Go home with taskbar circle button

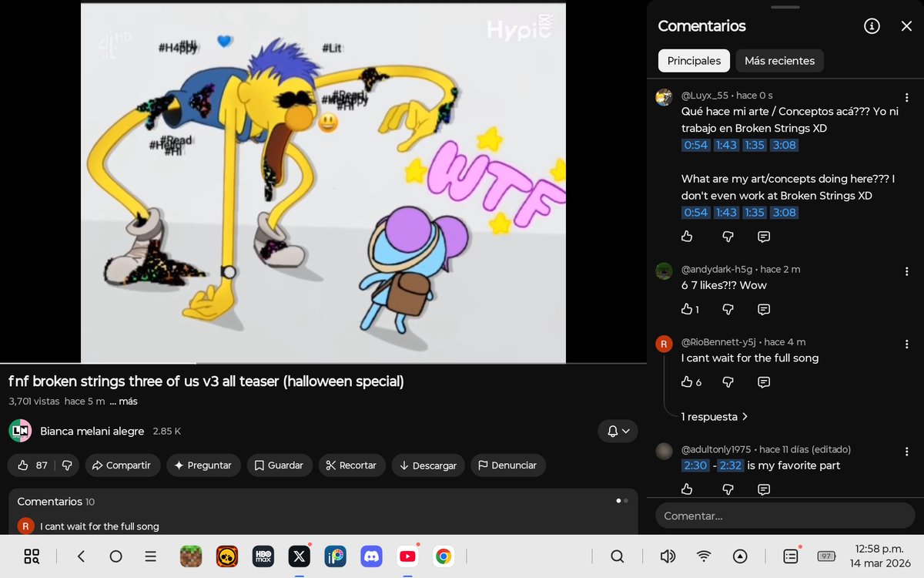115,556
